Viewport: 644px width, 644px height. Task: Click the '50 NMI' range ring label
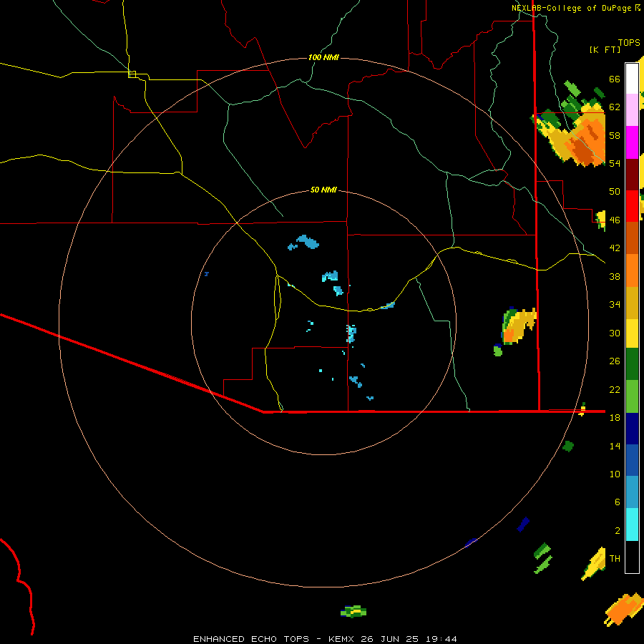click(323, 190)
